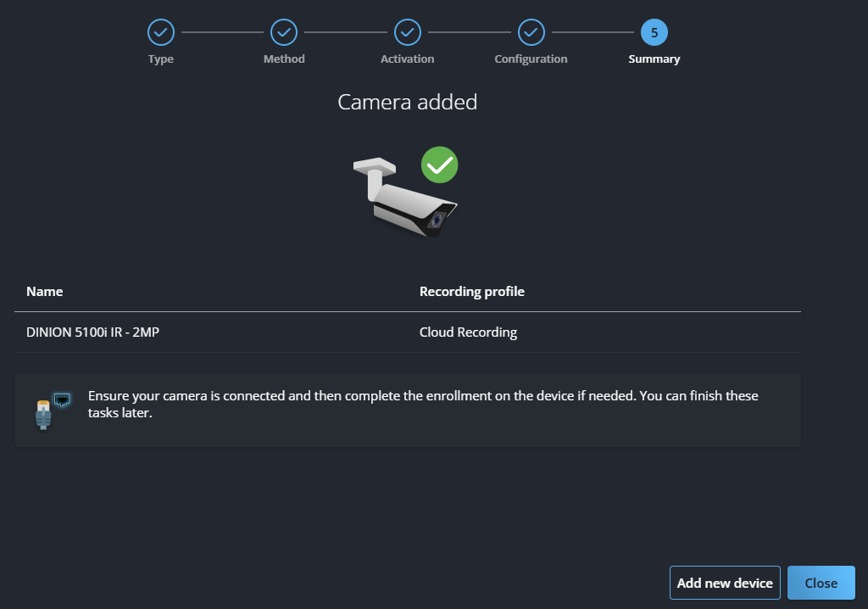868x609 pixels.
Task: Click the network cable connection icon
Action: coord(51,410)
